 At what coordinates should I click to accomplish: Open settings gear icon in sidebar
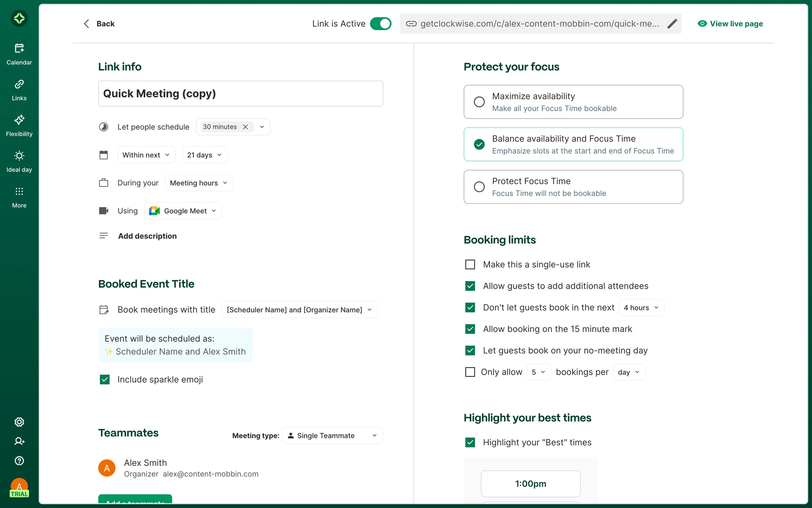click(x=19, y=422)
